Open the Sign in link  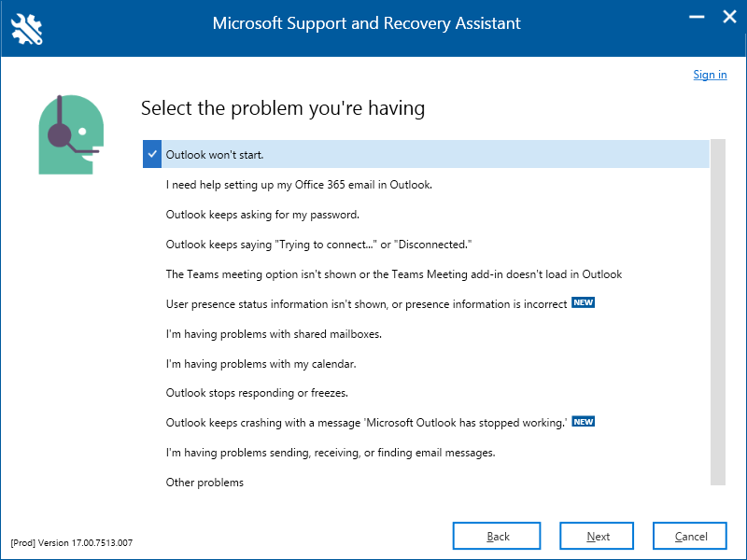click(710, 75)
